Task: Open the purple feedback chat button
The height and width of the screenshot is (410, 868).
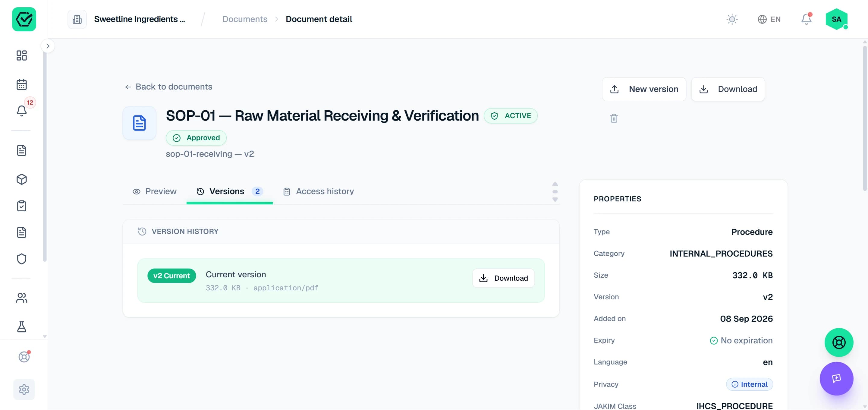Action: click(x=836, y=379)
